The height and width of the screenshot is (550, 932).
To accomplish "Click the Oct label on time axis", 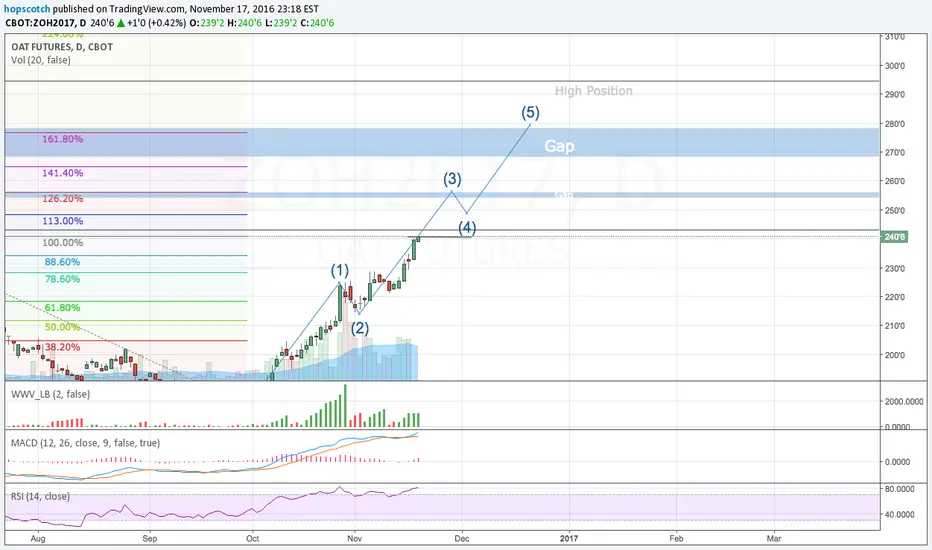I will pos(253,539).
